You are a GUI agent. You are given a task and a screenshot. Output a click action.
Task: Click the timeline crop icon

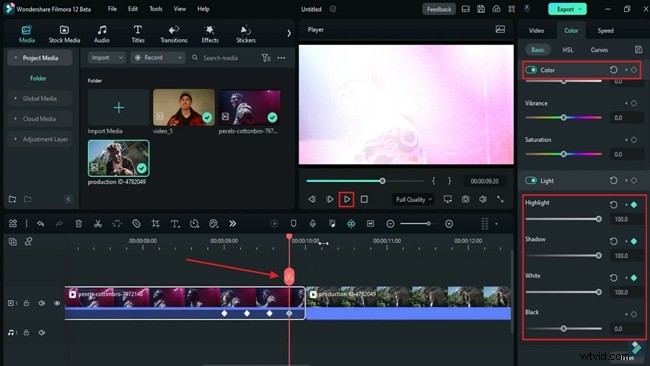[155, 224]
